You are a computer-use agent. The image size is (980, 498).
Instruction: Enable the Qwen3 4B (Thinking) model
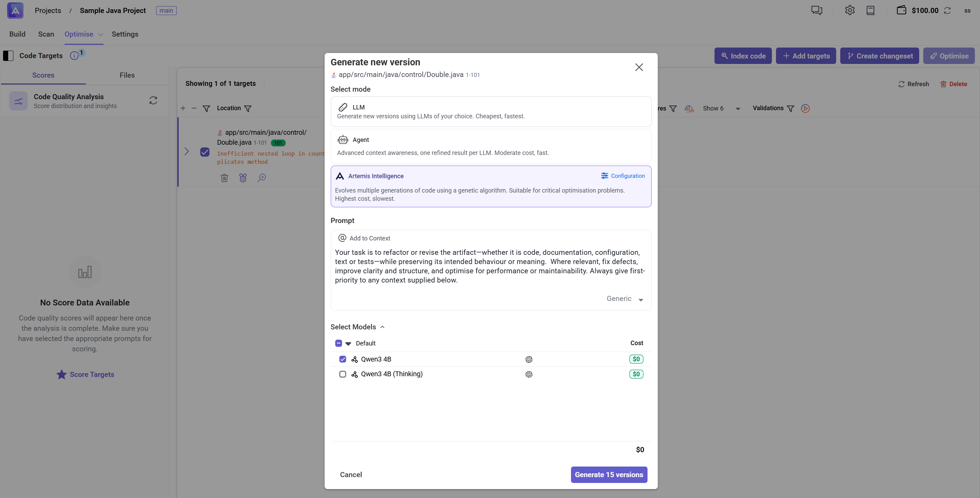[342, 374]
